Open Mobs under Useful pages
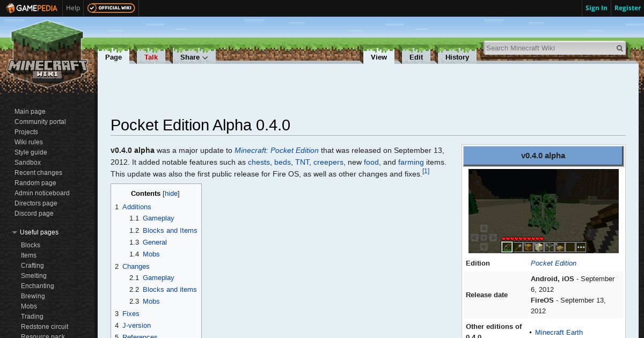The image size is (644, 338). pos(29,306)
